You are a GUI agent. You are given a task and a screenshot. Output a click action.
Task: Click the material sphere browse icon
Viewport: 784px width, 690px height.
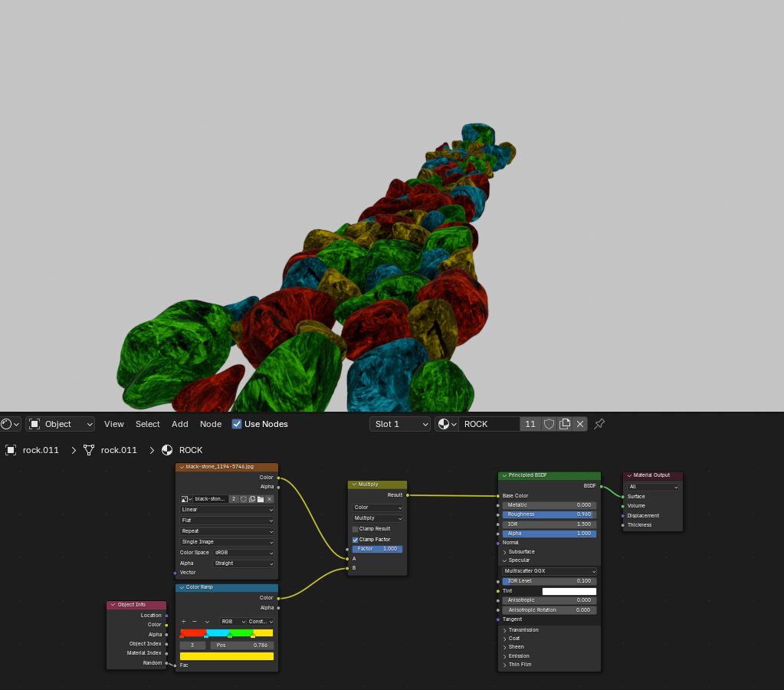click(447, 424)
